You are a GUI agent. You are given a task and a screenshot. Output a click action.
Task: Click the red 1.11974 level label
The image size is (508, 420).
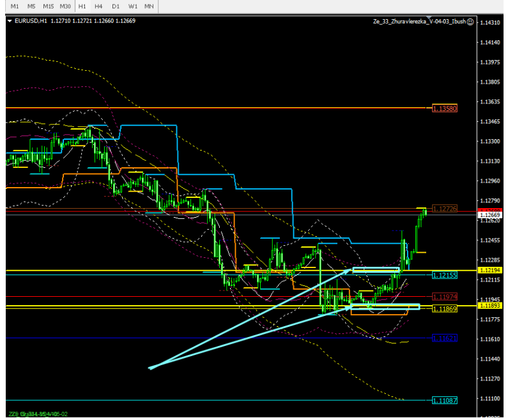[444, 297]
